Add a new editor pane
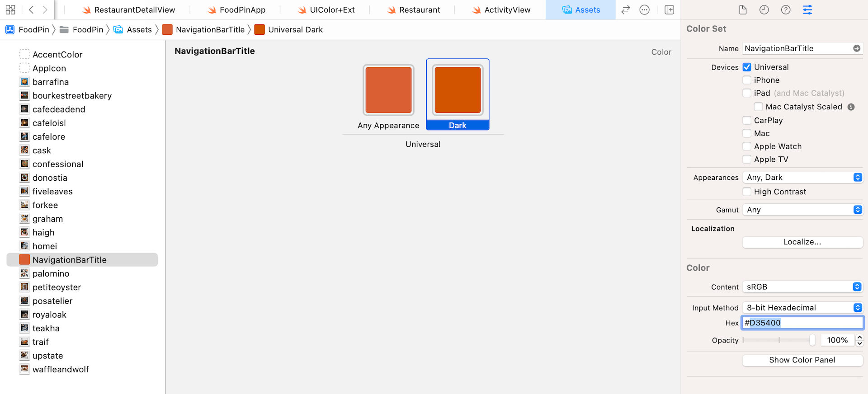The width and height of the screenshot is (868, 394). tap(670, 9)
